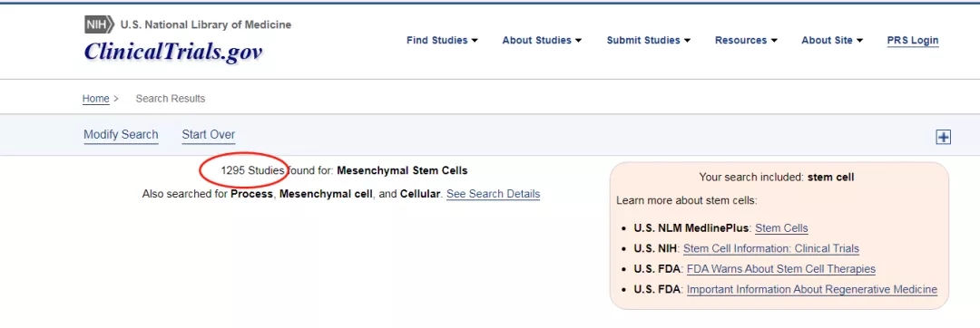Click the PRS Login link
Screen dimensions: 980x328
tap(913, 41)
